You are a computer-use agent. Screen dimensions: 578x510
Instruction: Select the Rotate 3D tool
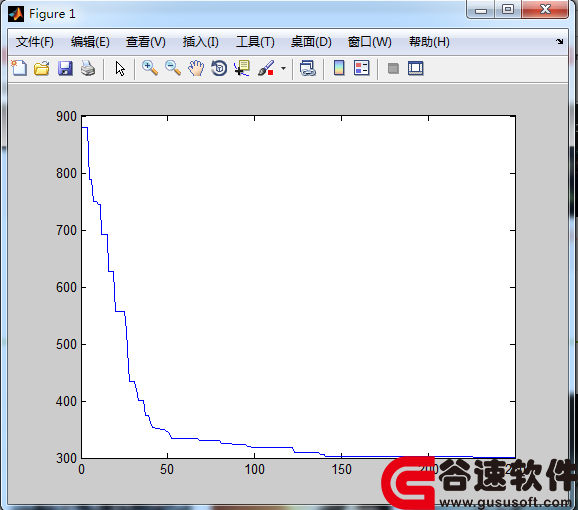coord(219,68)
